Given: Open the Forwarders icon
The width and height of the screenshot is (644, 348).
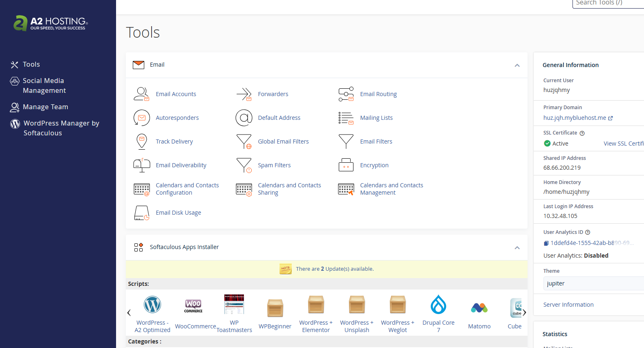Looking at the screenshot, I should pyautogui.click(x=244, y=94).
